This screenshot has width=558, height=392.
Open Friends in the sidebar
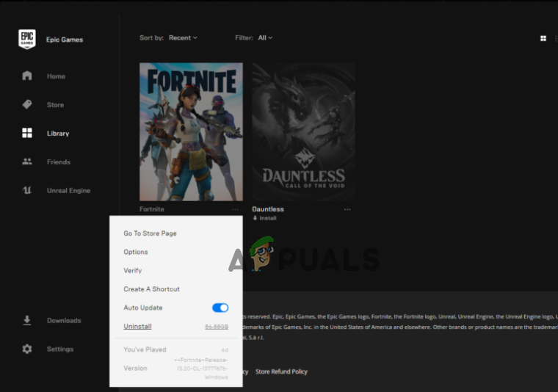[x=59, y=161]
